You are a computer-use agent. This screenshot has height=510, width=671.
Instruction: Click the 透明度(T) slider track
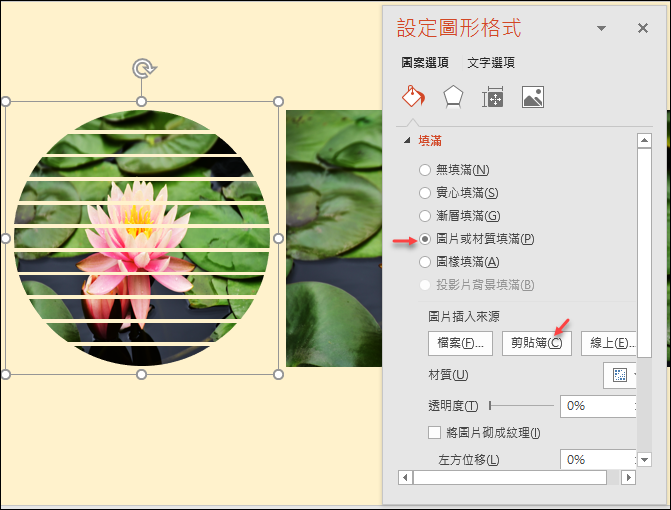521,405
